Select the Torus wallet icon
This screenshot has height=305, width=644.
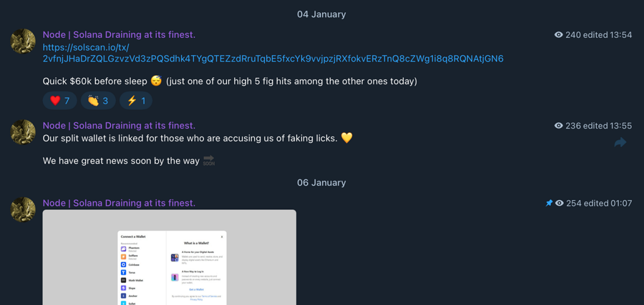(x=123, y=272)
